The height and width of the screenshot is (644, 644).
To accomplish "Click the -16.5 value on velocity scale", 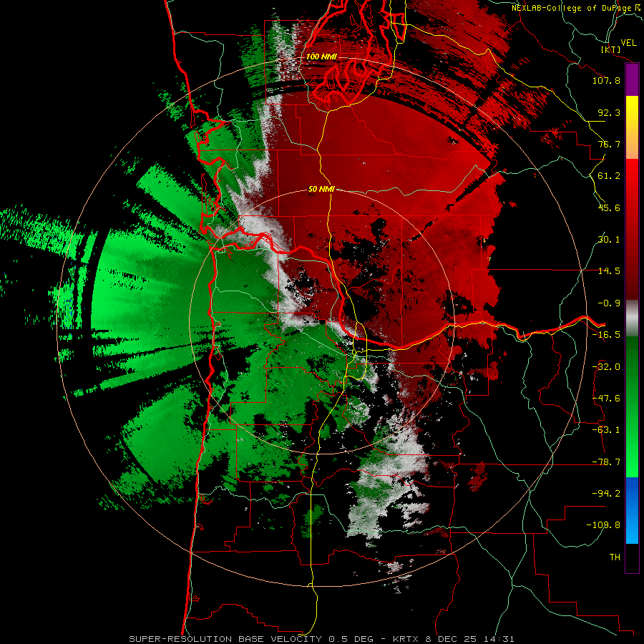I will click(x=606, y=335).
